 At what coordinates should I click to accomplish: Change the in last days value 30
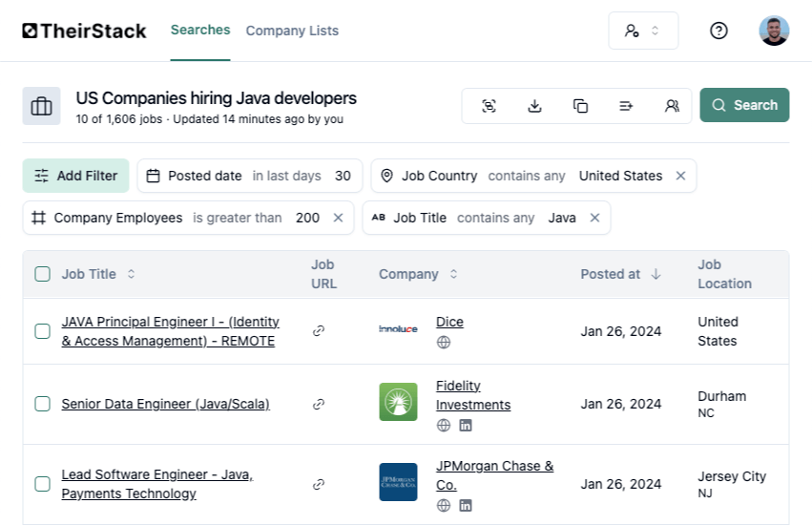click(x=343, y=176)
